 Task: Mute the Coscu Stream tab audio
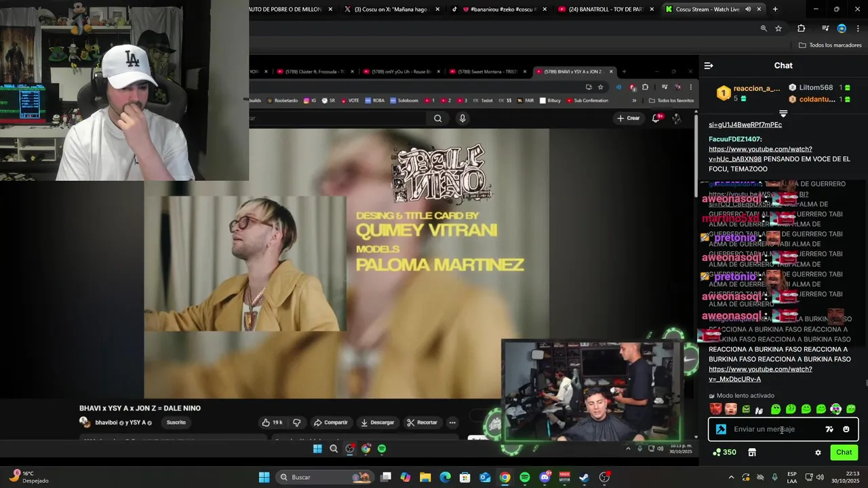748,9
